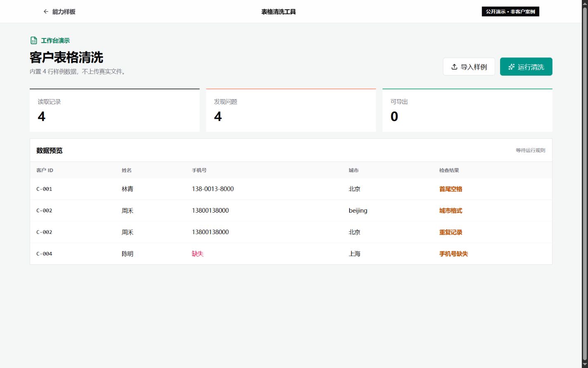Import sample data with 导入样例 button
This screenshot has width=588, height=368.
click(469, 66)
